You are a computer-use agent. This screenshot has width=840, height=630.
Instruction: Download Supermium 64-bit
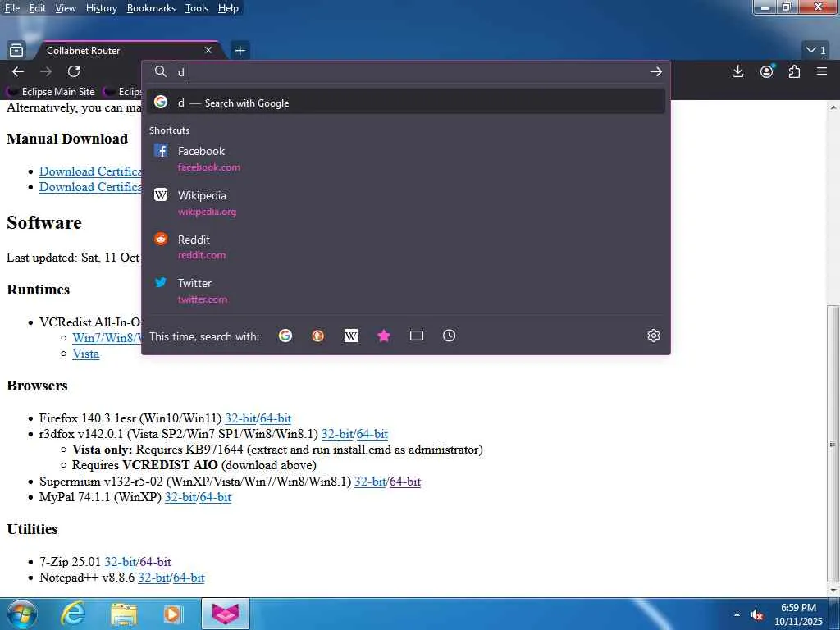point(405,482)
